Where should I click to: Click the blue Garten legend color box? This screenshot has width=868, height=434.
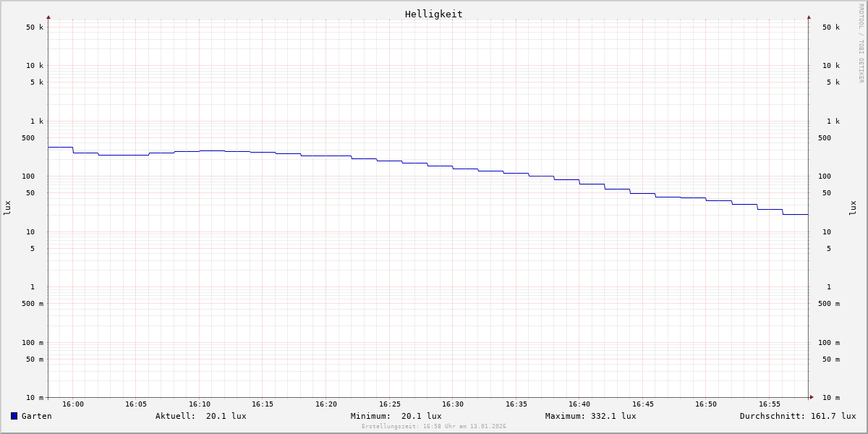[x=14, y=416]
